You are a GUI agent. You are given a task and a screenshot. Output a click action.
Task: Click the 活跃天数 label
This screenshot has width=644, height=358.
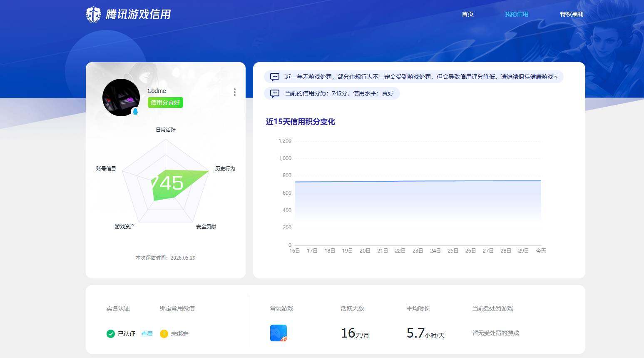353,308
